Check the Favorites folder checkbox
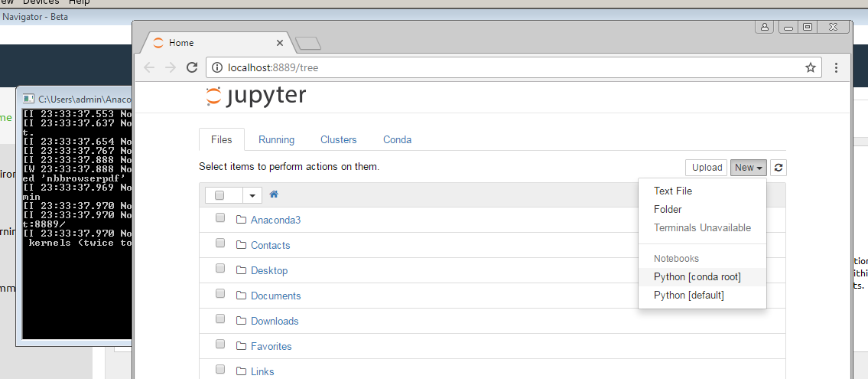Image resolution: width=868 pixels, height=379 pixels. click(x=220, y=344)
